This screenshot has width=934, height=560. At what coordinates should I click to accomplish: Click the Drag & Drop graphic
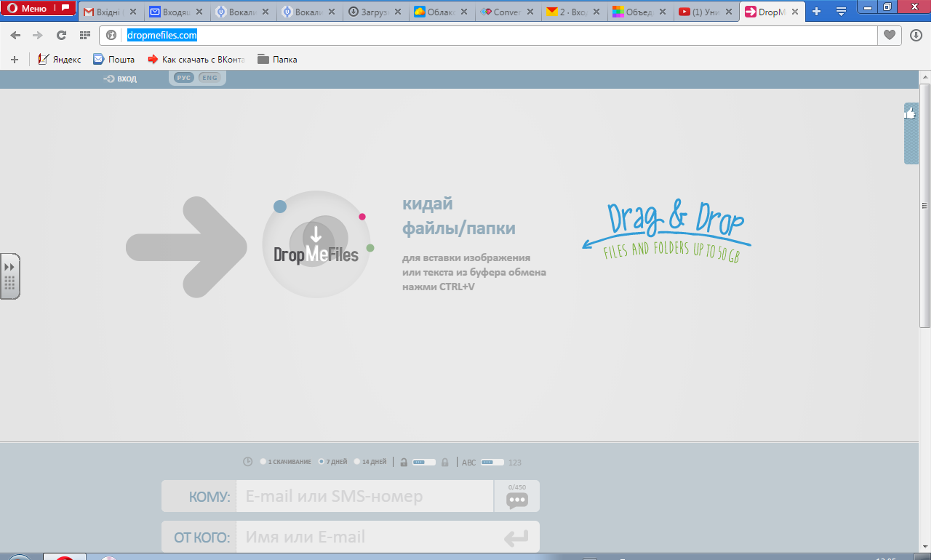coord(667,231)
